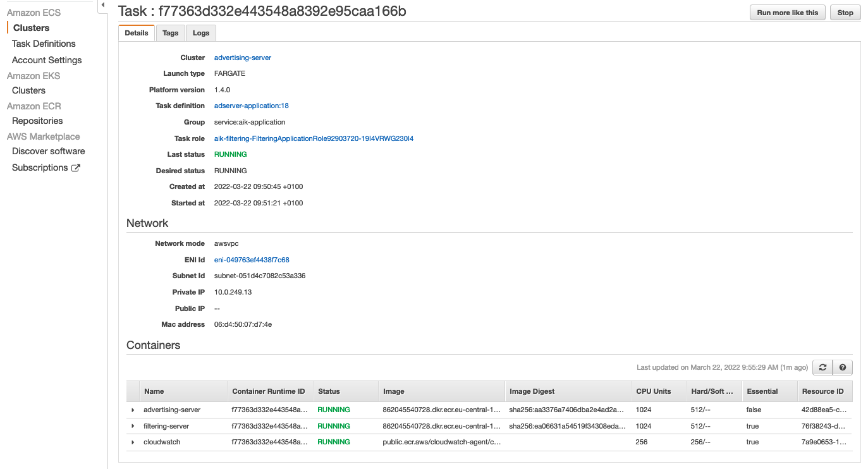Open the containers help icon
The image size is (868, 469).
click(x=843, y=367)
